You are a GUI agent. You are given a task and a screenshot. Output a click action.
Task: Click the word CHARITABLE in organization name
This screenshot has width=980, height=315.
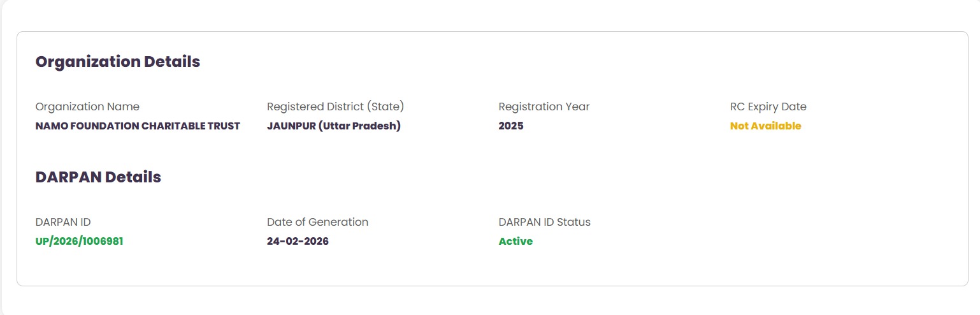point(168,126)
